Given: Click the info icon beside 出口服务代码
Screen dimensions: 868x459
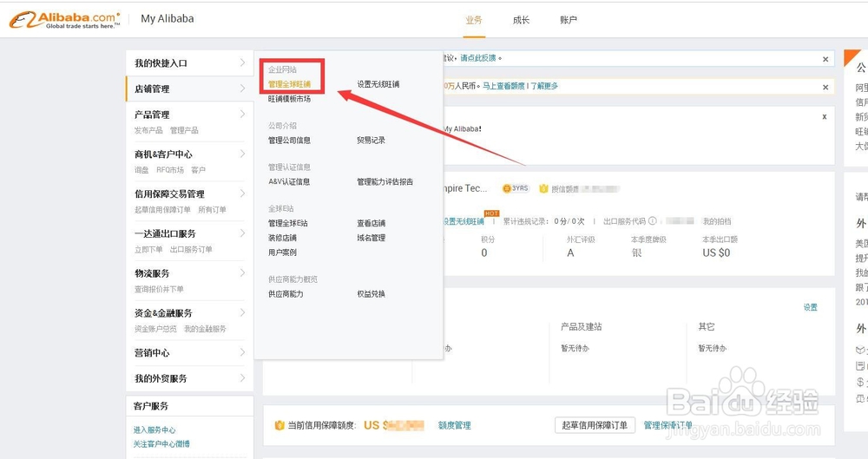Looking at the screenshot, I should point(653,221).
